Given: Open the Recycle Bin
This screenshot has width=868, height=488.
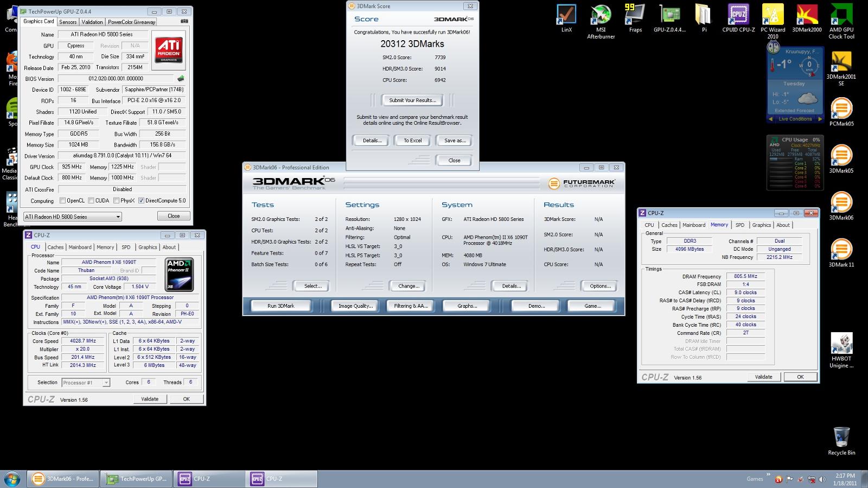Looking at the screenshot, I should [841, 441].
